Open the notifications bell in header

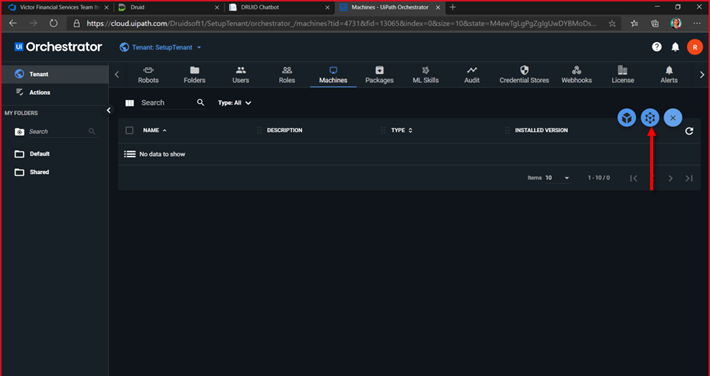tap(675, 47)
